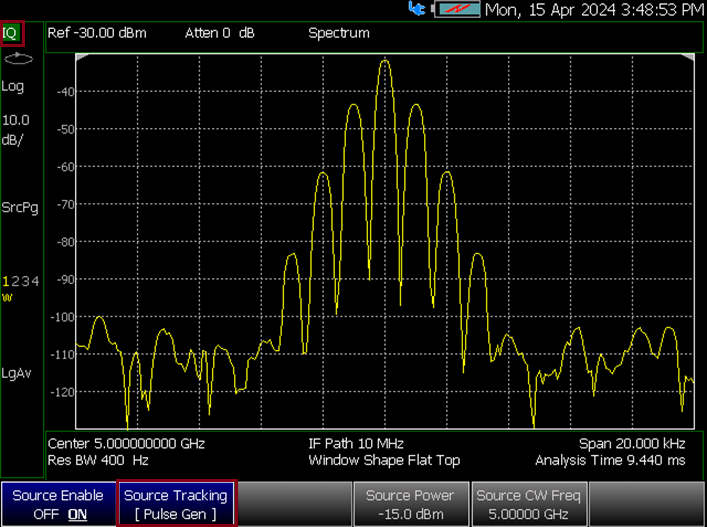This screenshot has height=527, width=707.
Task: Click the IQ mode indicator
Action: 11,33
